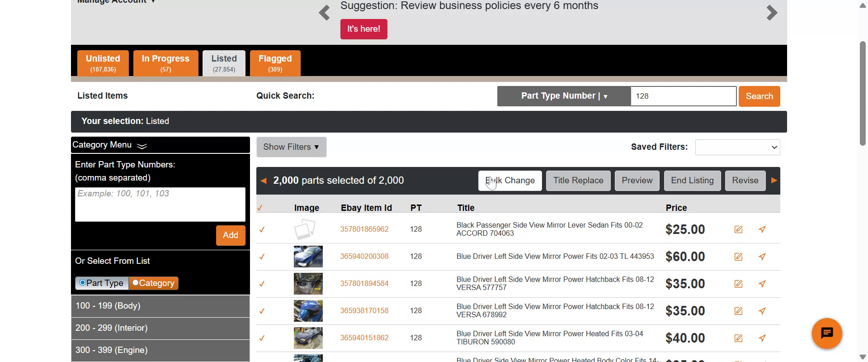Open eBay item 365940151862 link

tap(364, 338)
